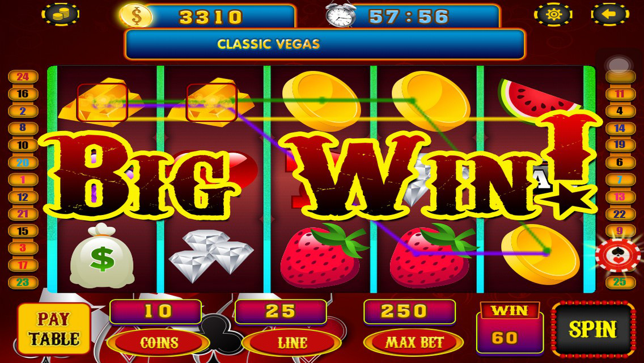Viewport: 644px width, 363px height.
Task: Click the red LINE button
Action: click(292, 343)
